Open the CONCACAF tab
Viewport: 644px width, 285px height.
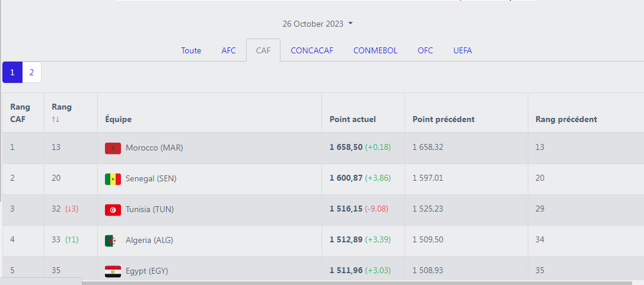pos(312,50)
